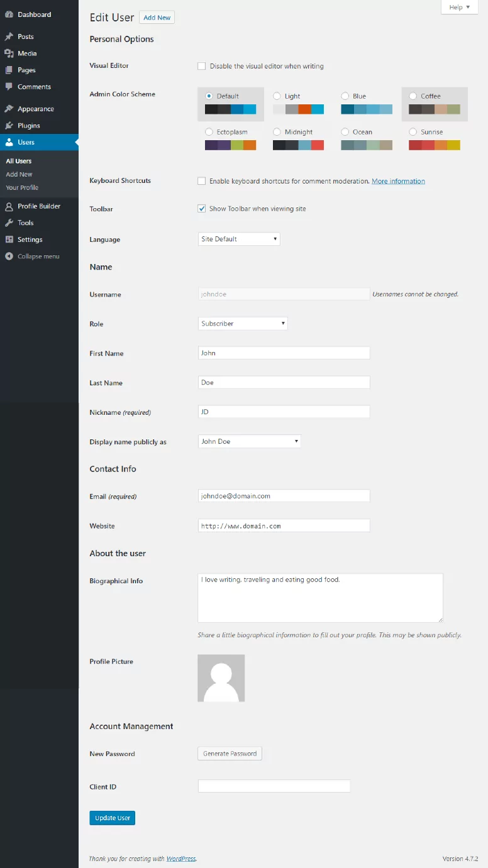The image size is (488, 868).
Task: Click the Comments bubble icon
Action: coord(9,87)
